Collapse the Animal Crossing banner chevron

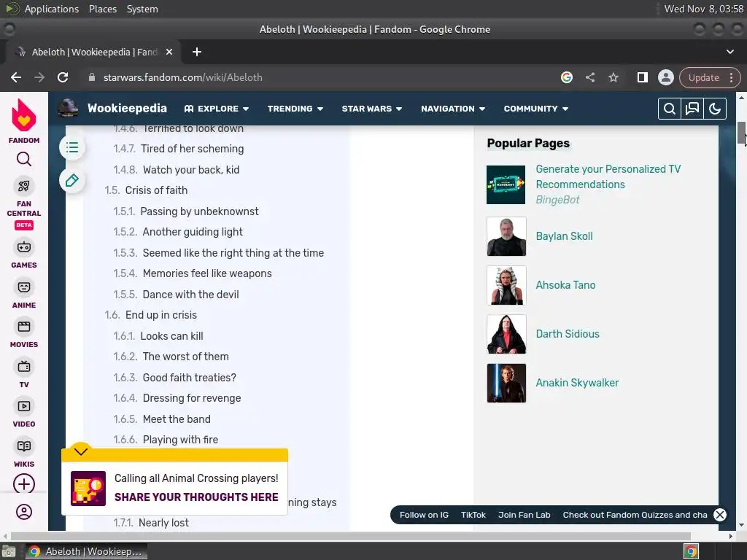tap(81, 451)
